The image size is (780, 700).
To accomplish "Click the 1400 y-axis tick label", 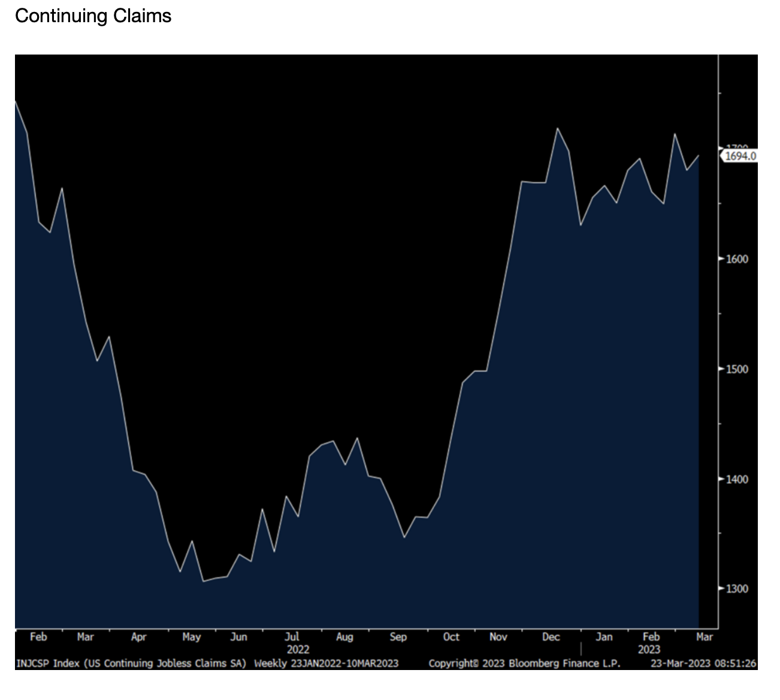I will click(738, 479).
